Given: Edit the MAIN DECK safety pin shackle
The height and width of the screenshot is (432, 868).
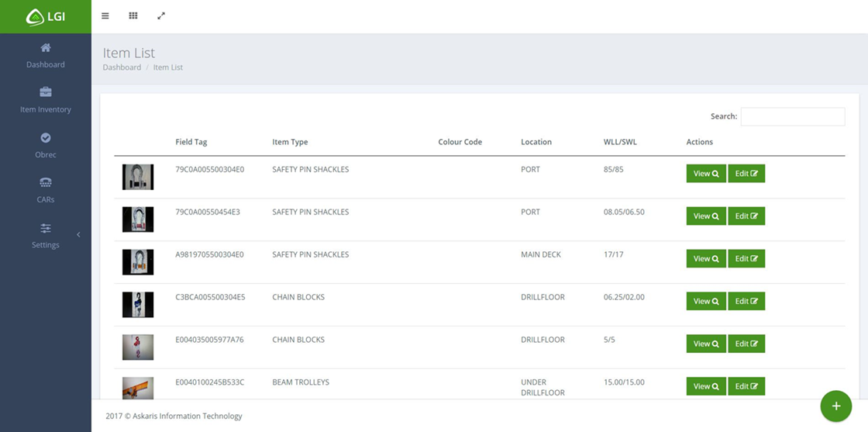Looking at the screenshot, I should coord(746,259).
